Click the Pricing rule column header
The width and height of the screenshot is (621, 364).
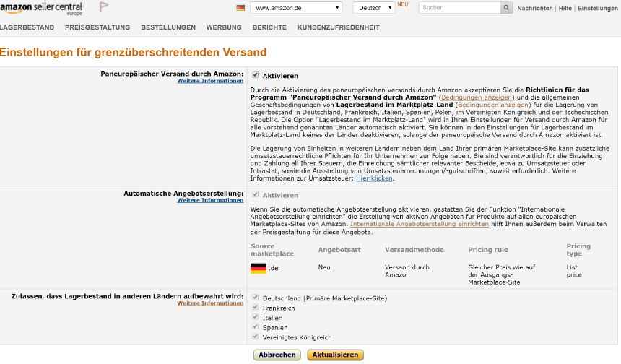click(488, 250)
